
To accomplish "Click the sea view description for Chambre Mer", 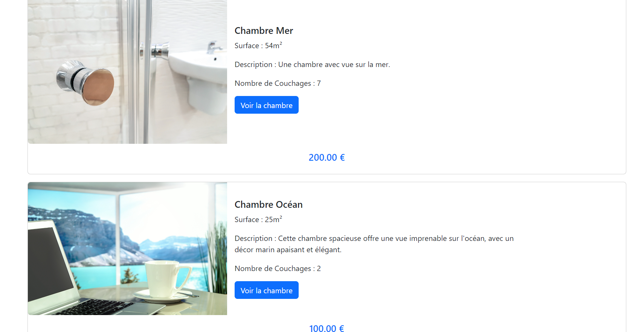I will point(312,64).
